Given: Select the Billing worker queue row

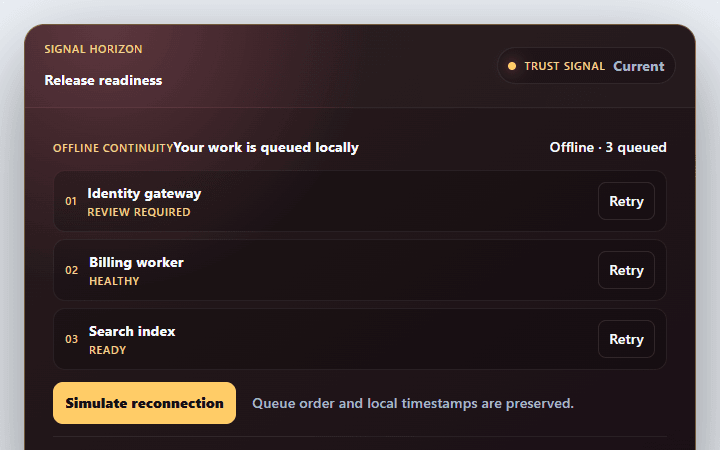Looking at the screenshot, I should 360,270.
